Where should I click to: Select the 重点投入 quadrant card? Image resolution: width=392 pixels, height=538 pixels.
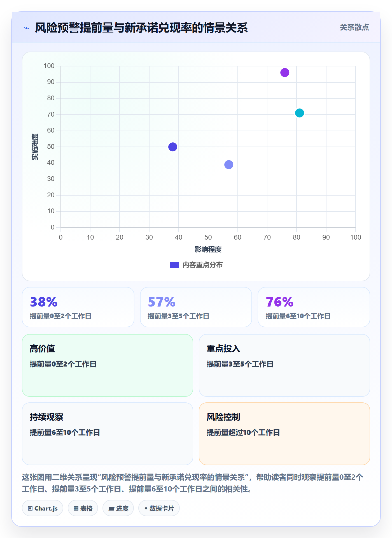point(284,365)
